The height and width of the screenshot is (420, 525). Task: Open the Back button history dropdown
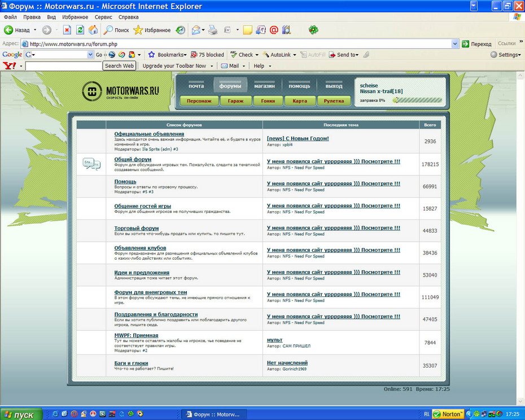[35, 30]
